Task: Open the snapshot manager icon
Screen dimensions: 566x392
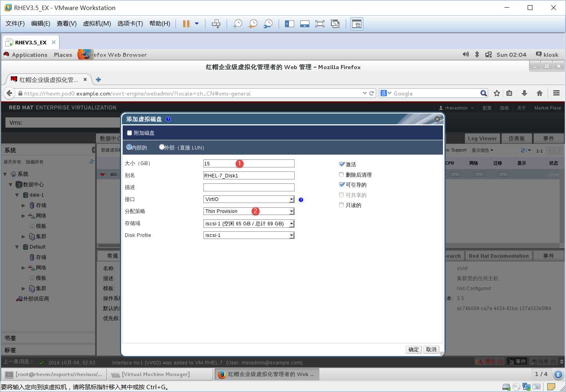Action: tap(268, 24)
